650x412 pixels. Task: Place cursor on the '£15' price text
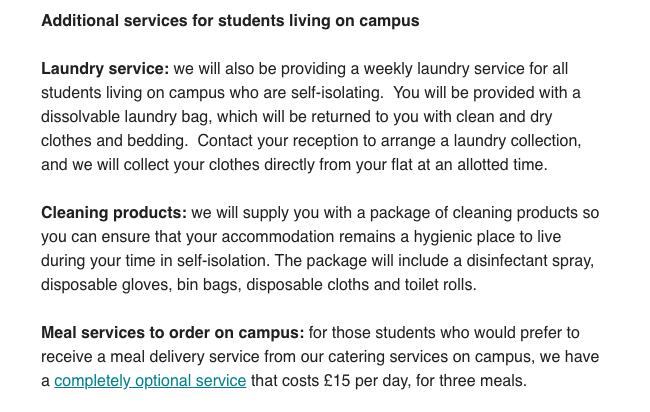pyautogui.click(x=337, y=380)
